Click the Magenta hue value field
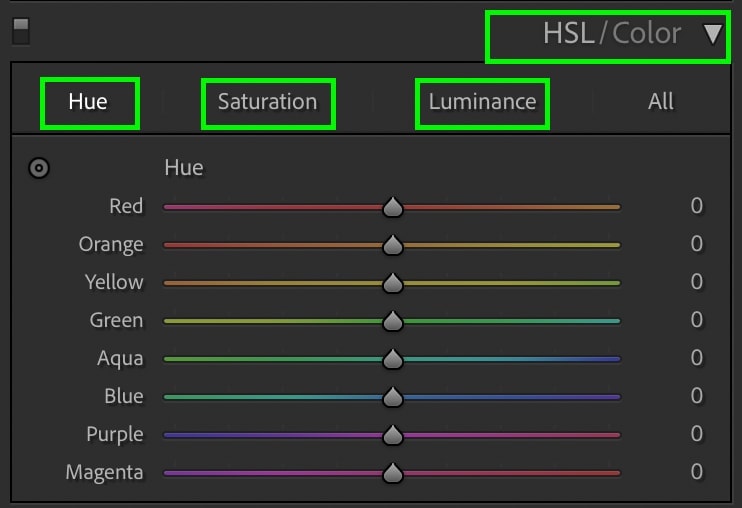Image resolution: width=742 pixels, height=508 pixels. coord(696,472)
